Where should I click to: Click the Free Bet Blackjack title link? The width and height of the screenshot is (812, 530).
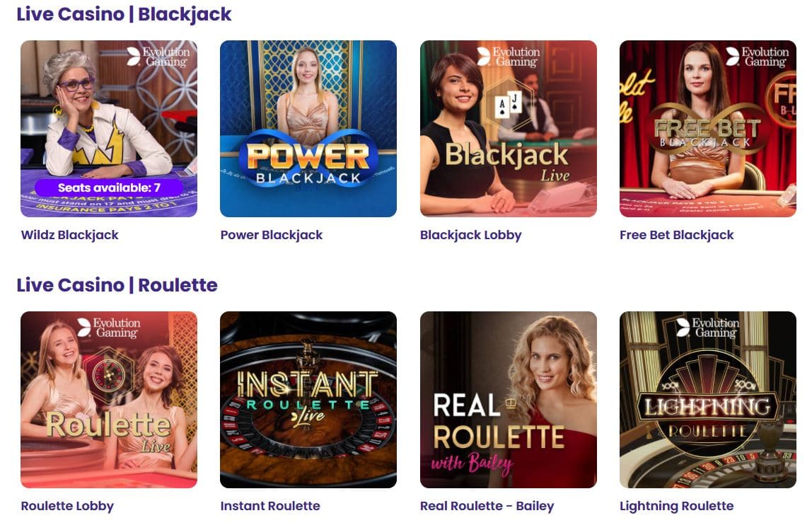676,235
